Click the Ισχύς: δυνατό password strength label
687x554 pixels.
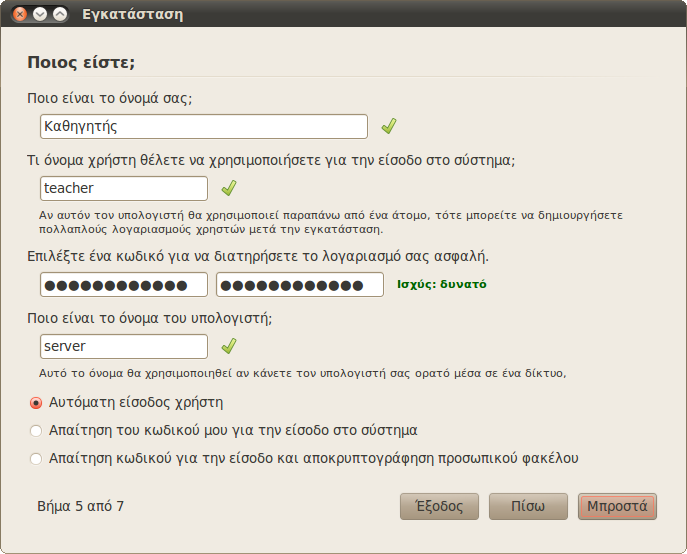coord(442,284)
